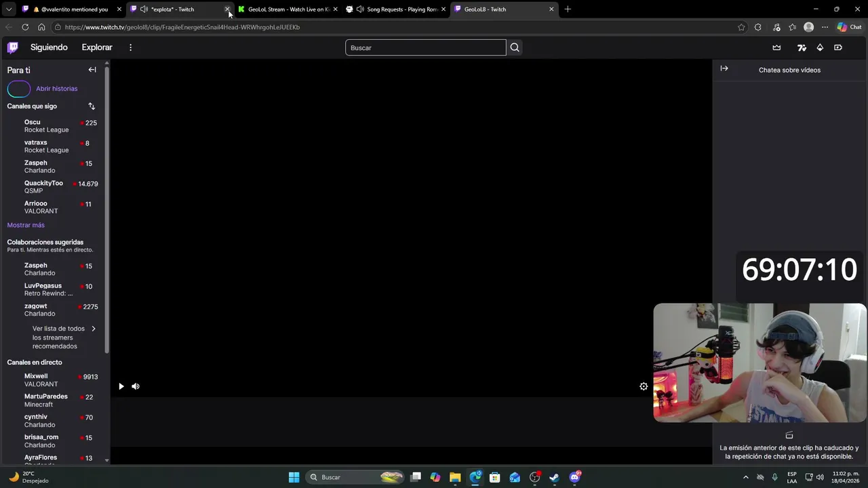
Task: Open the tab search dropdown arrow
Action: [9, 9]
